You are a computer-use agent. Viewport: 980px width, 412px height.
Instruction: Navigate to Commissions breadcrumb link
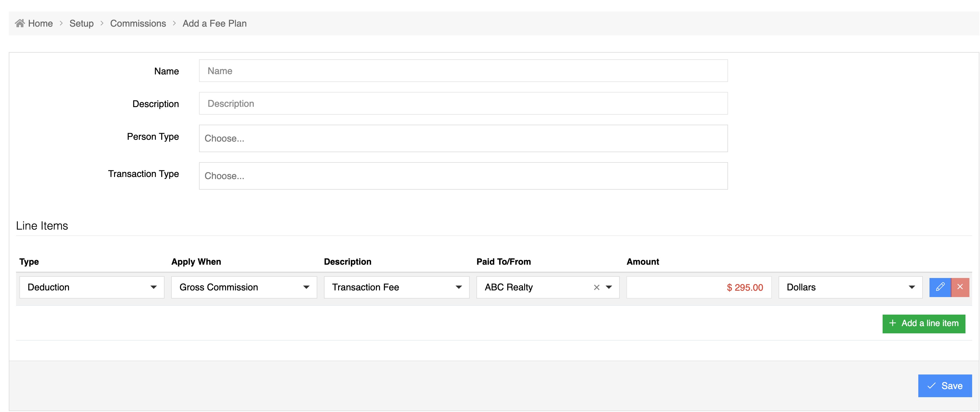click(138, 24)
